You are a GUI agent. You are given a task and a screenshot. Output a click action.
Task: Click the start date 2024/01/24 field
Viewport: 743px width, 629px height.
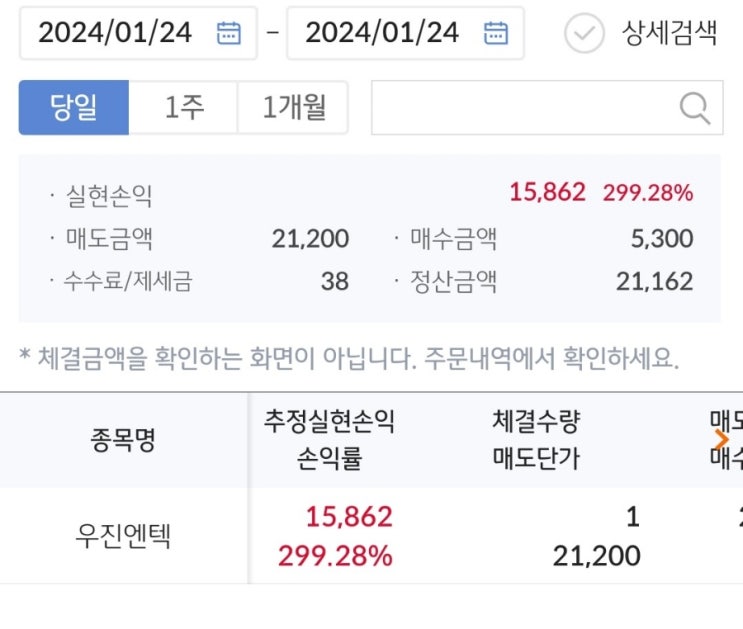(115, 33)
